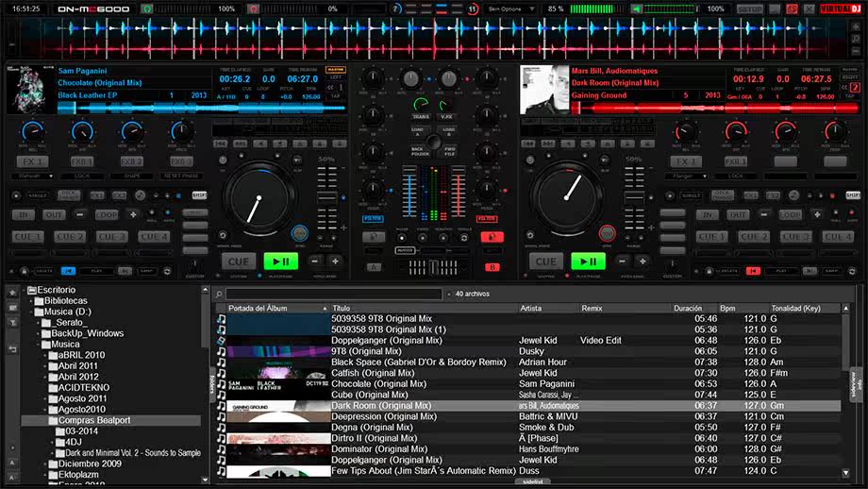Click the right deck red headphone cue icon
Screen dimensions: 868x489
(x=492, y=237)
